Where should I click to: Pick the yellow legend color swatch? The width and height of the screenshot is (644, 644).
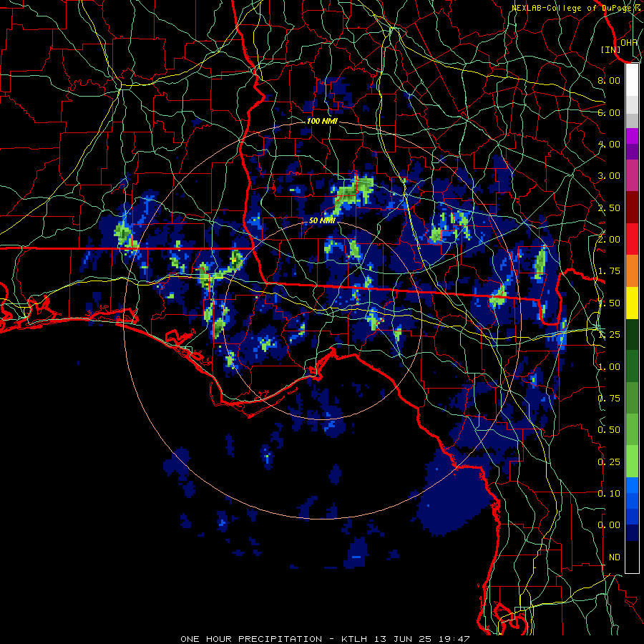632,303
